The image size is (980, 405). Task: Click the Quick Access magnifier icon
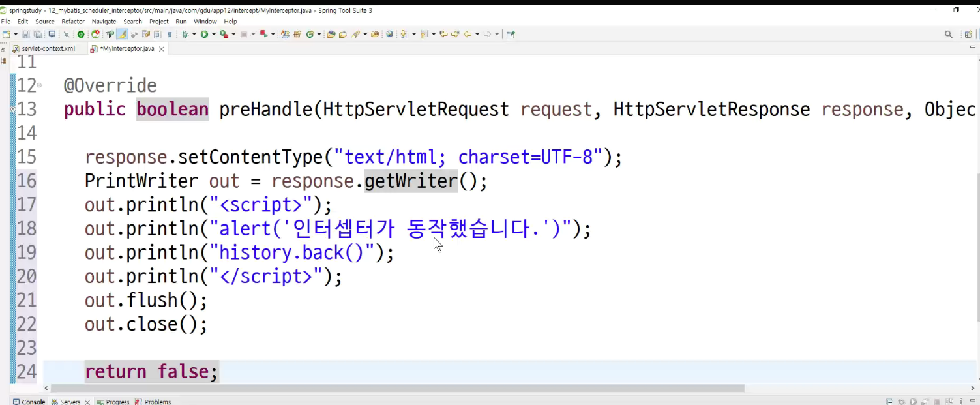949,35
